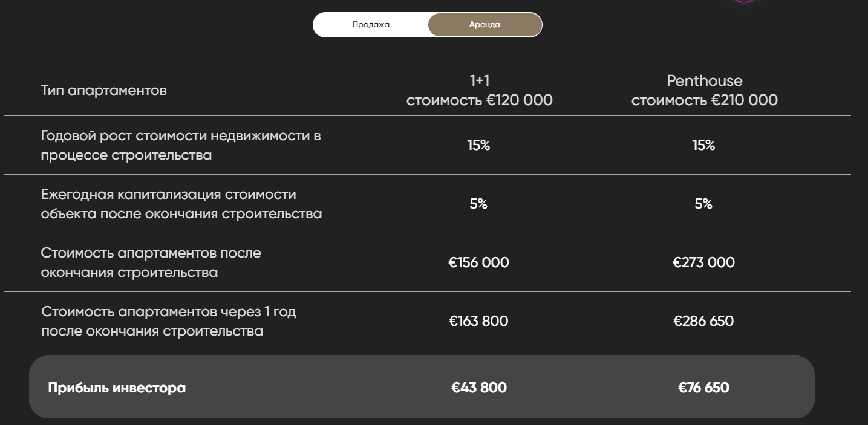Select the Стоимость апартаментов после окончания строительства label
The width and height of the screenshot is (868, 425).
151,262
